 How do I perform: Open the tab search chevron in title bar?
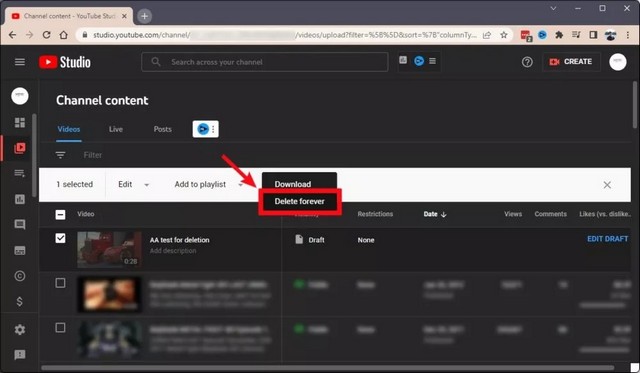pos(553,8)
